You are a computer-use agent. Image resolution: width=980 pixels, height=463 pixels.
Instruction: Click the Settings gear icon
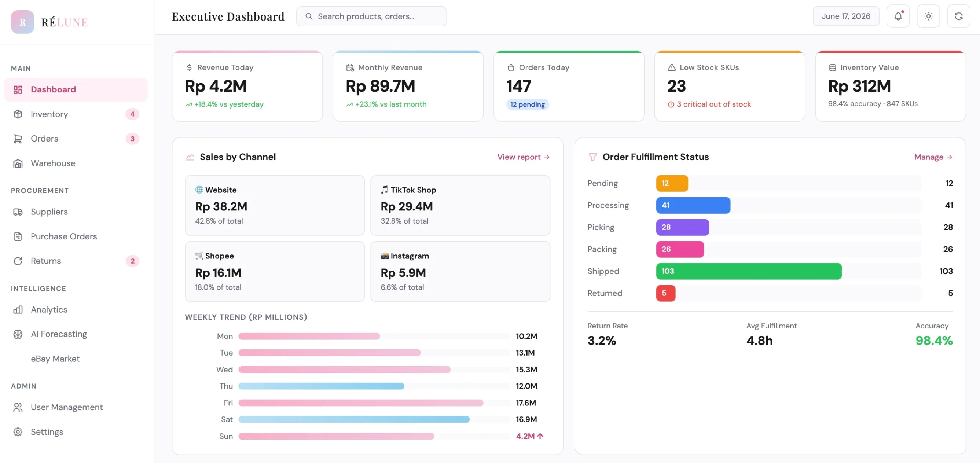click(18, 432)
